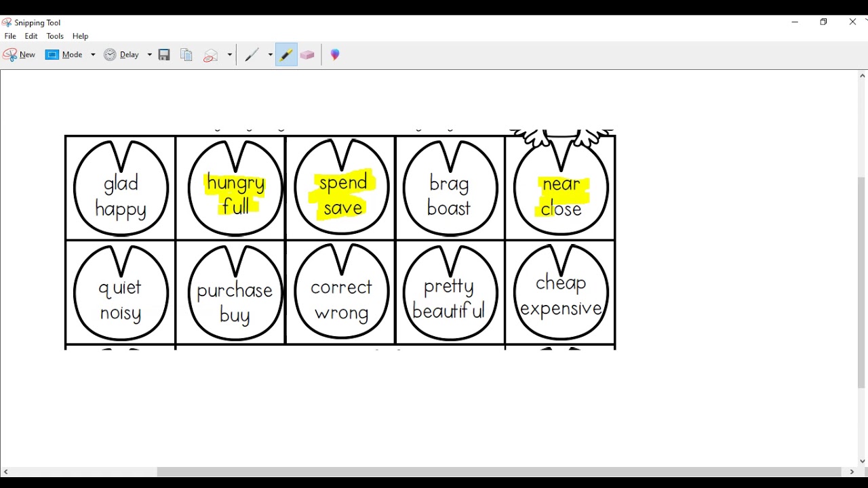Open the Tools menu
This screenshot has width=868, height=488.
click(55, 36)
